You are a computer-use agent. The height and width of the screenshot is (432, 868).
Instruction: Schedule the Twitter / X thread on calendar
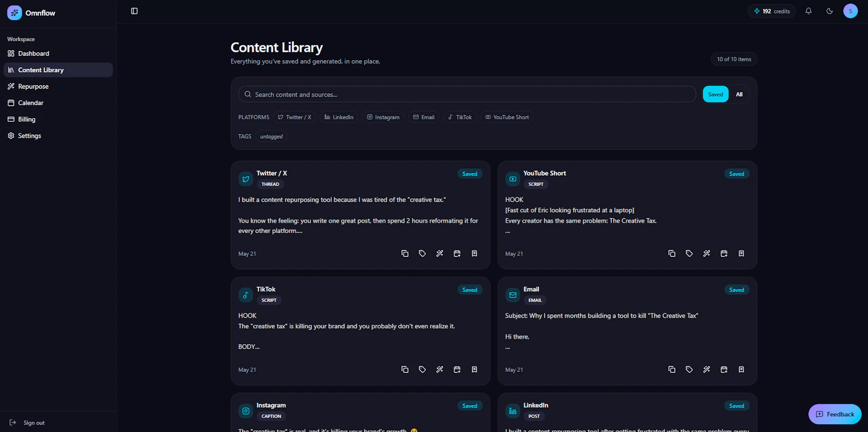pyautogui.click(x=457, y=254)
